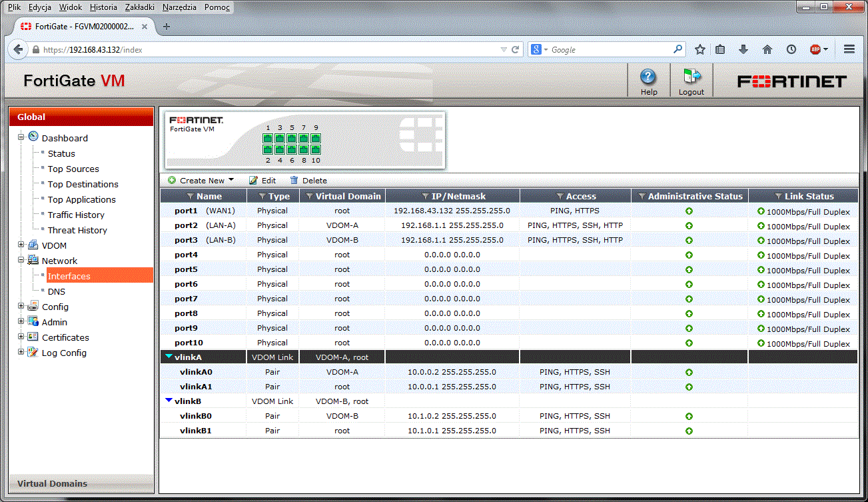This screenshot has height=502, width=868.
Task: Open the Firefox history clock icon
Action: pyautogui.click(x=791, y=49)
